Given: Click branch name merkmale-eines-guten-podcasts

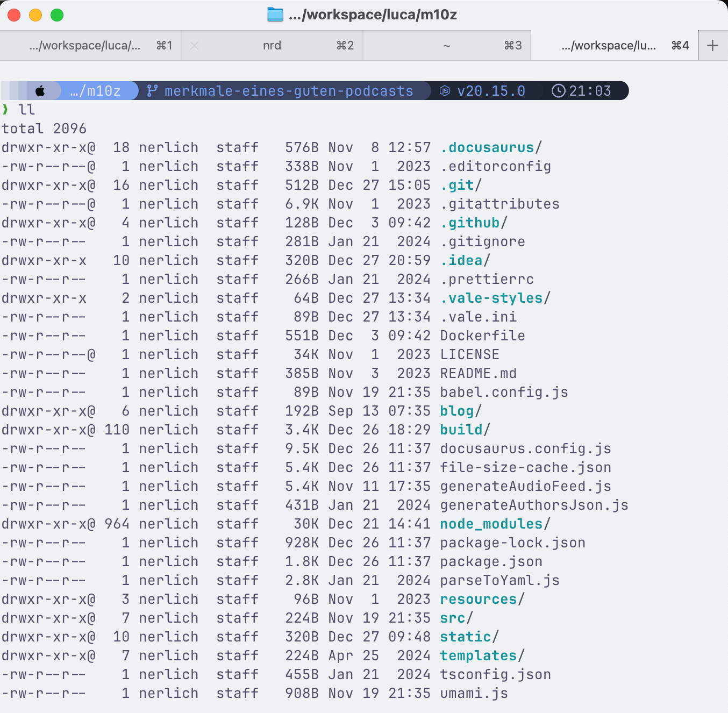Looking at the screenshot, I should [x=289, y=91].
